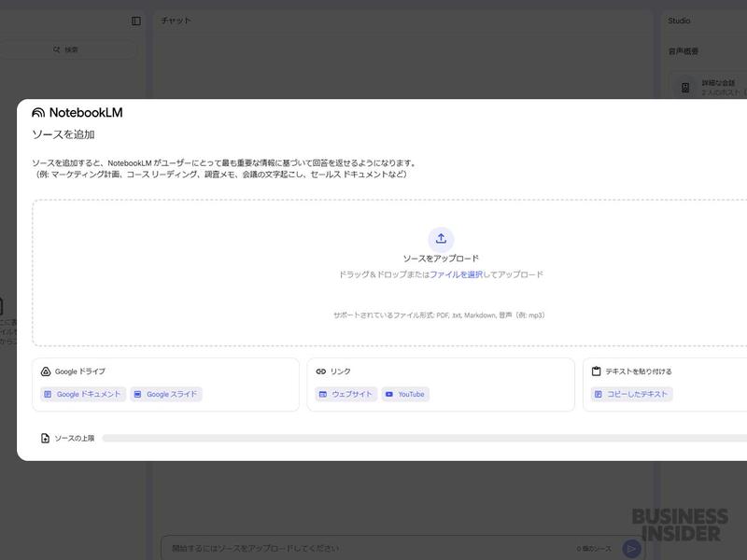Image resolution: width=747 pixels, height=560 pixels.
Task: Click the website icon in ウェブサイト chip
Action: (322, 394)
